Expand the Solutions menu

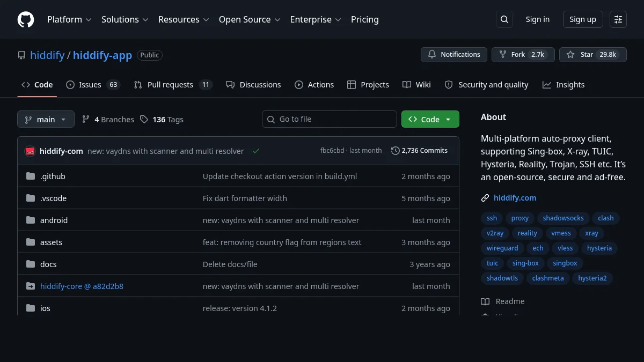125,19
